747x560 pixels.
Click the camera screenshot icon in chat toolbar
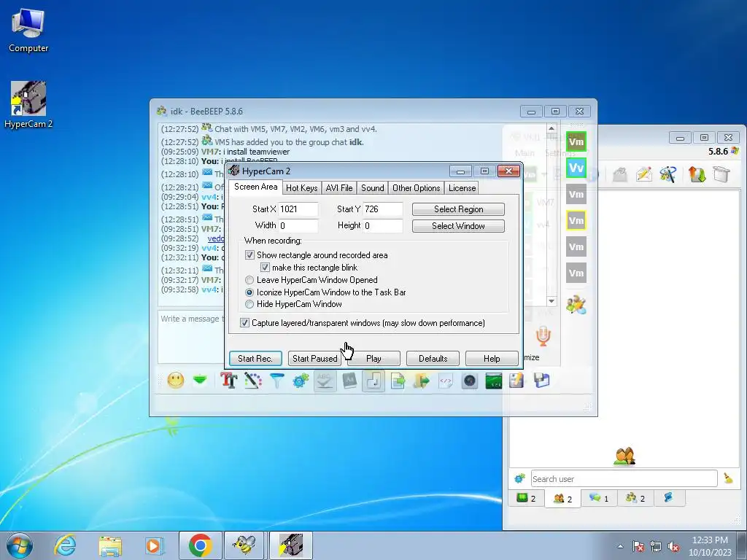470,380
